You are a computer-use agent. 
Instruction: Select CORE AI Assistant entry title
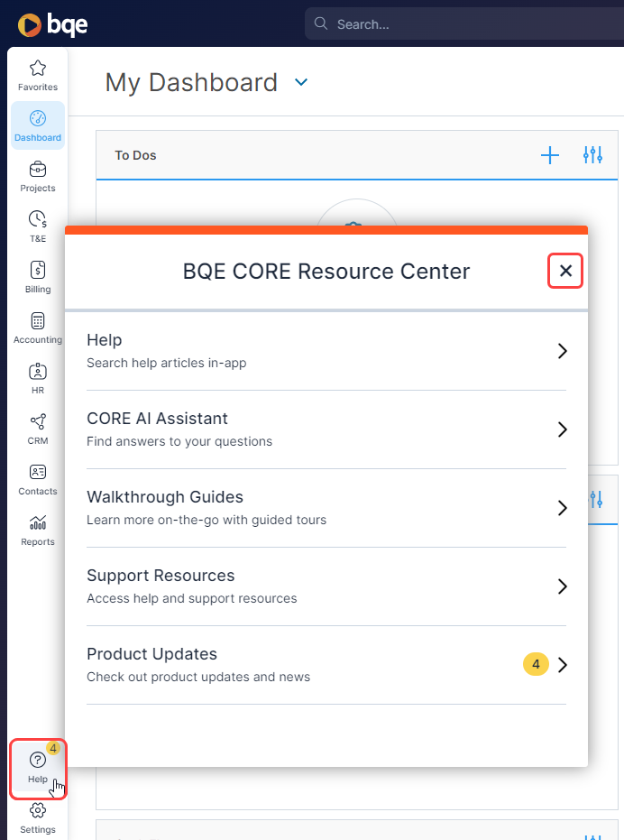point(157,419)
